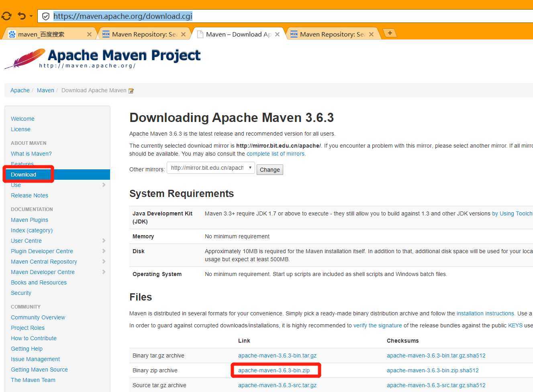Open the Welcome sidebar link

(x=22, y=119)
